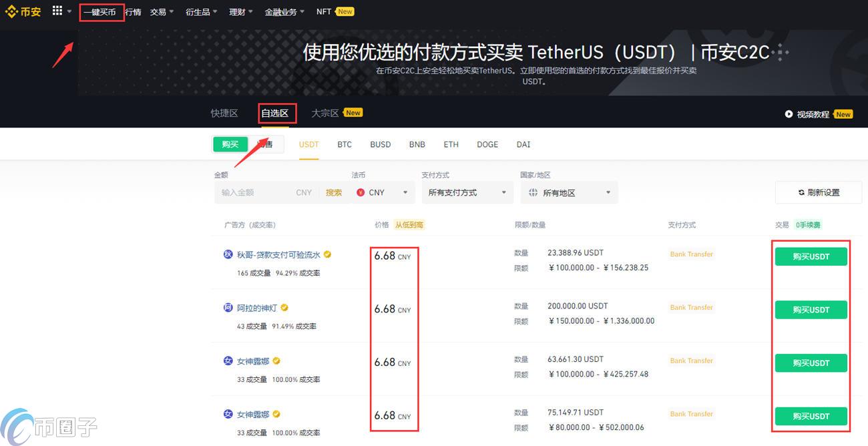Click the globe icon in region selector

pos(533,192)
